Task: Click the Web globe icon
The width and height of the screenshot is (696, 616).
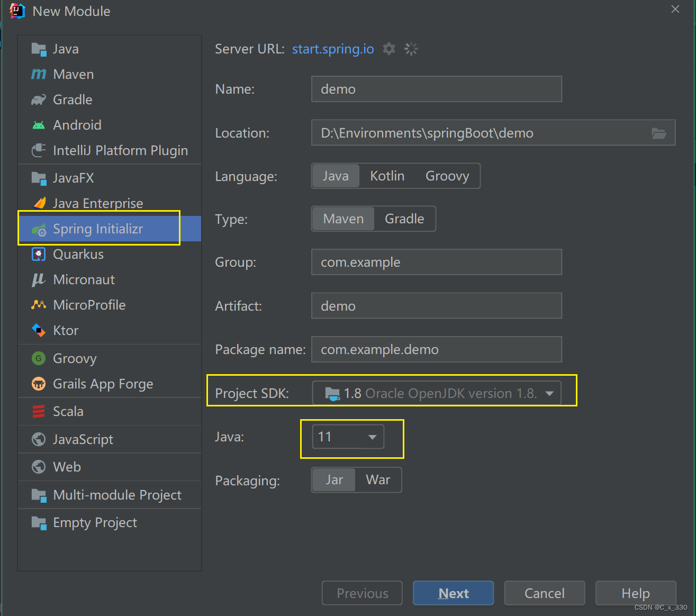Action: (x=39, y=467)
